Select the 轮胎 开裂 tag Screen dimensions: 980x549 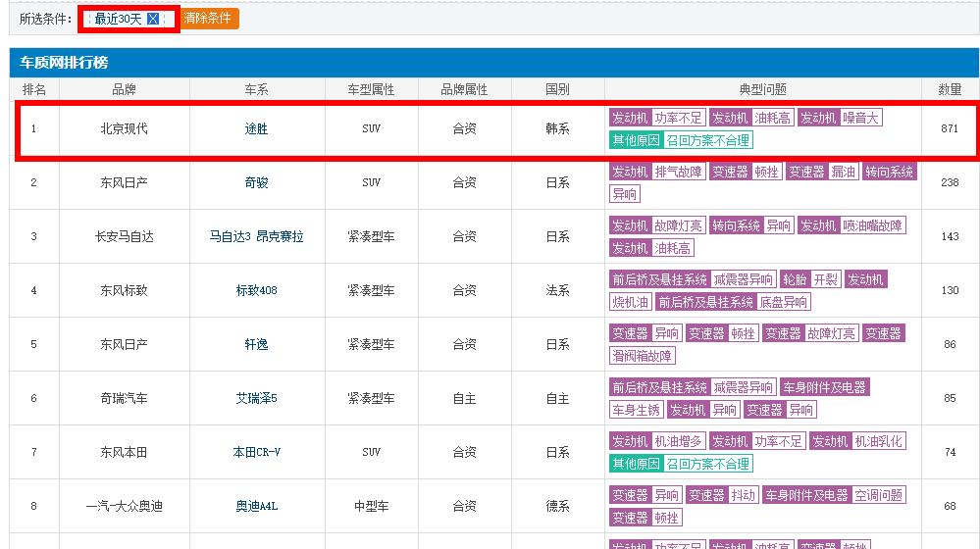(811, 279)
